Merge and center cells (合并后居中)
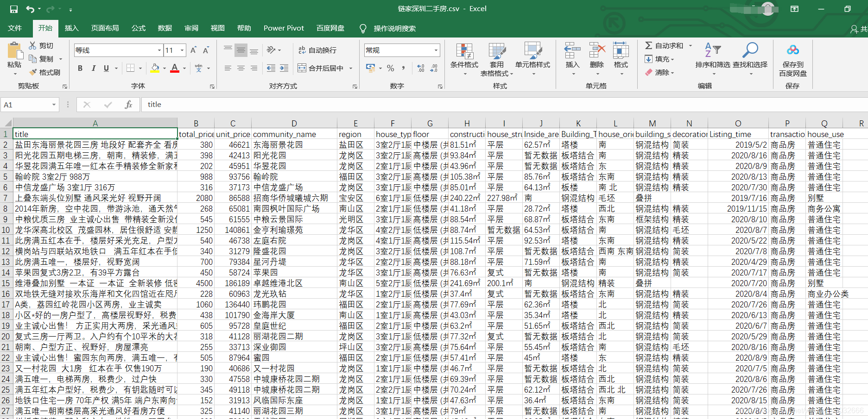The height and width of the screenshot is (419, 868). point(321,68)
